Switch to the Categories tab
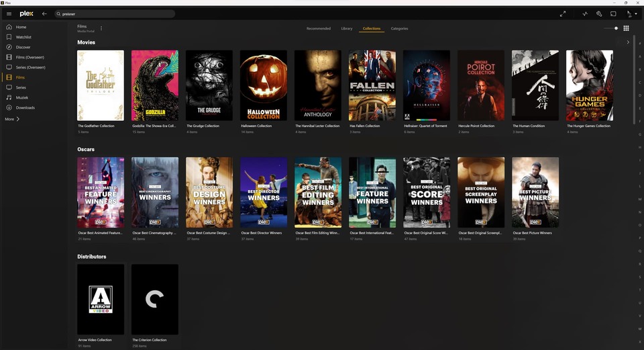644x350 pixels. tap(399, 28)
